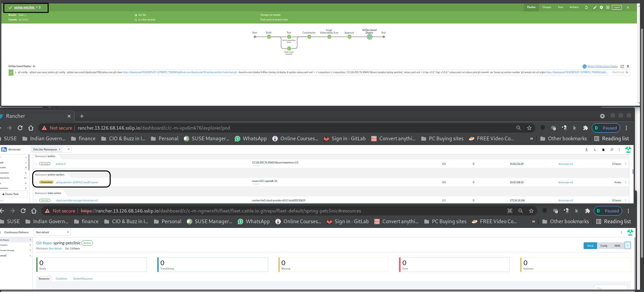This screenshot has width=644, height=292.
Task: Bookmark the explorer pod page with star
Action: (529, 128)
